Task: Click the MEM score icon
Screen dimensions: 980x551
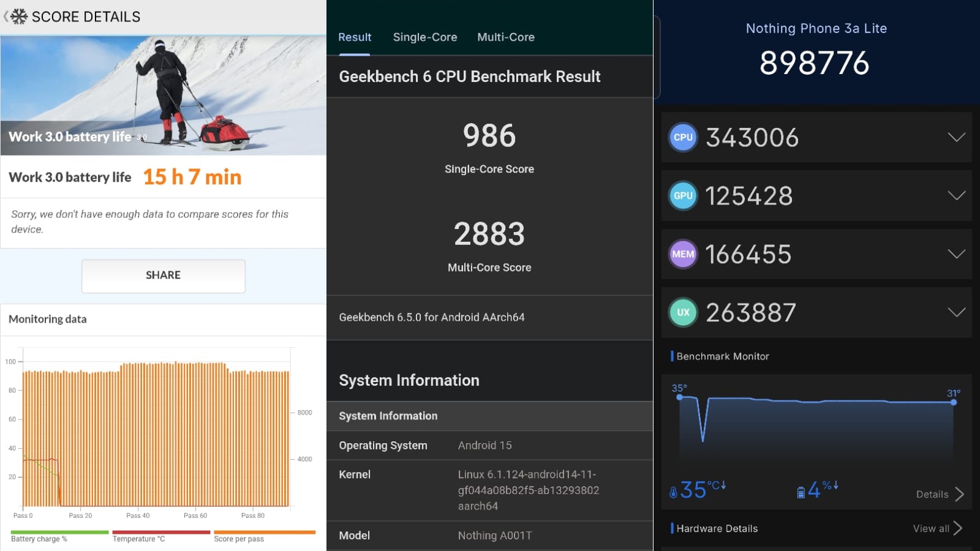Action: click(682, 253)
